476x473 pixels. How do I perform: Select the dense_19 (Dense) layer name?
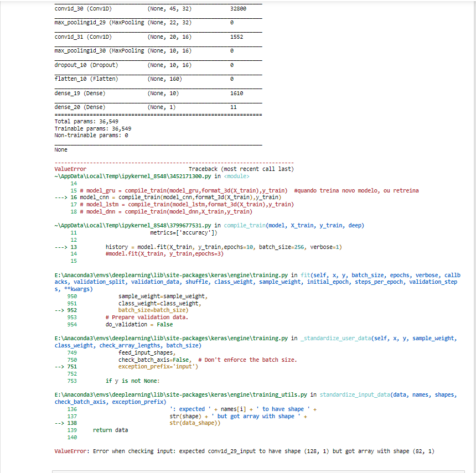pos(80,93)
